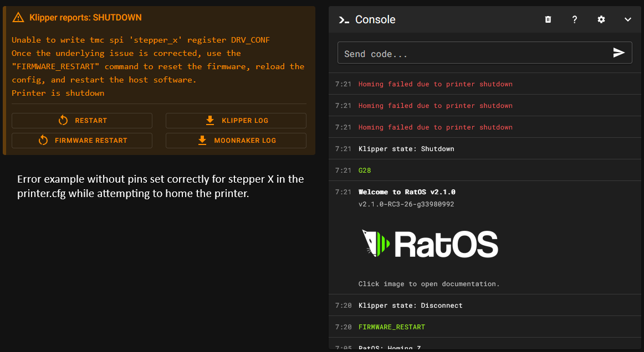This screenshot has height=352, width=644.
Task: Select the FIRMWARE_RESTART command in console
Action: point(392,327)
